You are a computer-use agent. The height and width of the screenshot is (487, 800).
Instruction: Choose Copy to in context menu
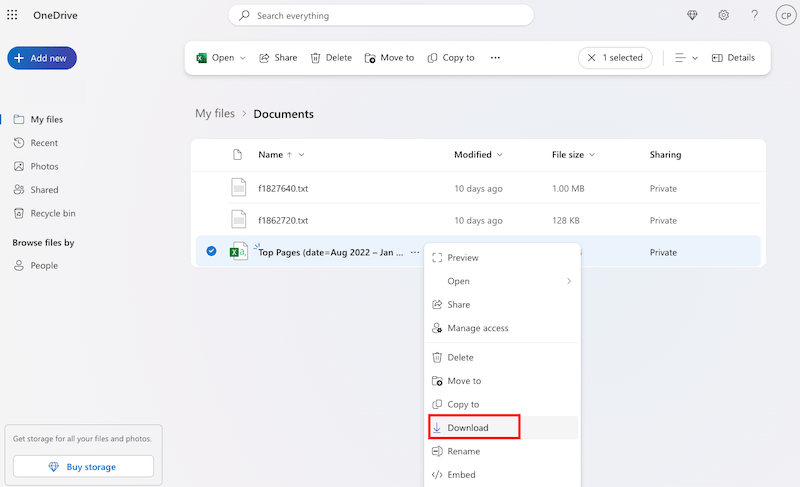pyautogui.click(x=502, y=404)
